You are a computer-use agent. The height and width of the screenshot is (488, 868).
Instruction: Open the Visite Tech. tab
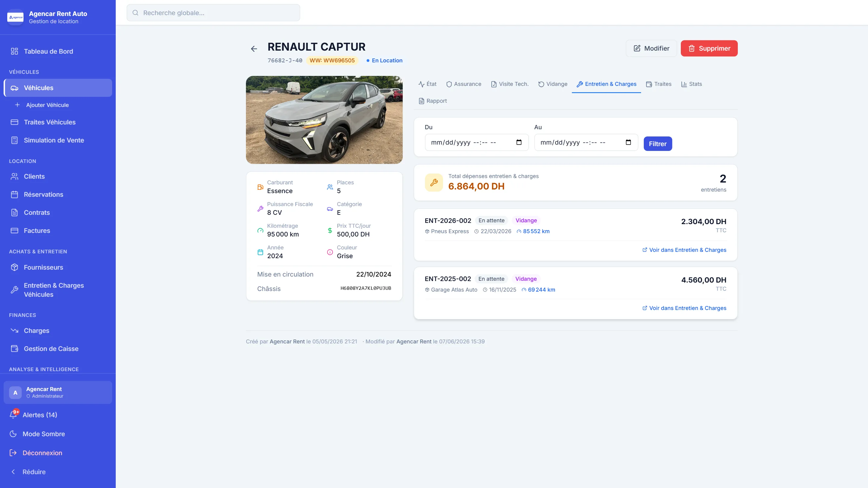tap(509, 84)
